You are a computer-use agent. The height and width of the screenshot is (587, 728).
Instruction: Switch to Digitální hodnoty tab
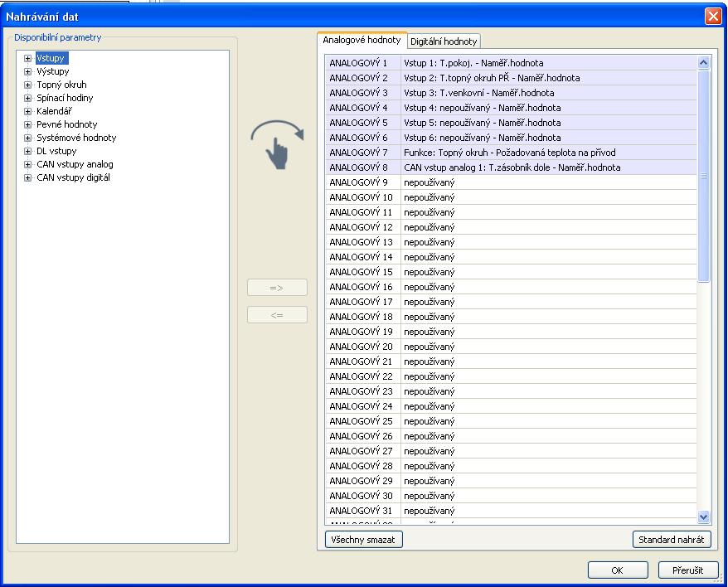(444, 41)
